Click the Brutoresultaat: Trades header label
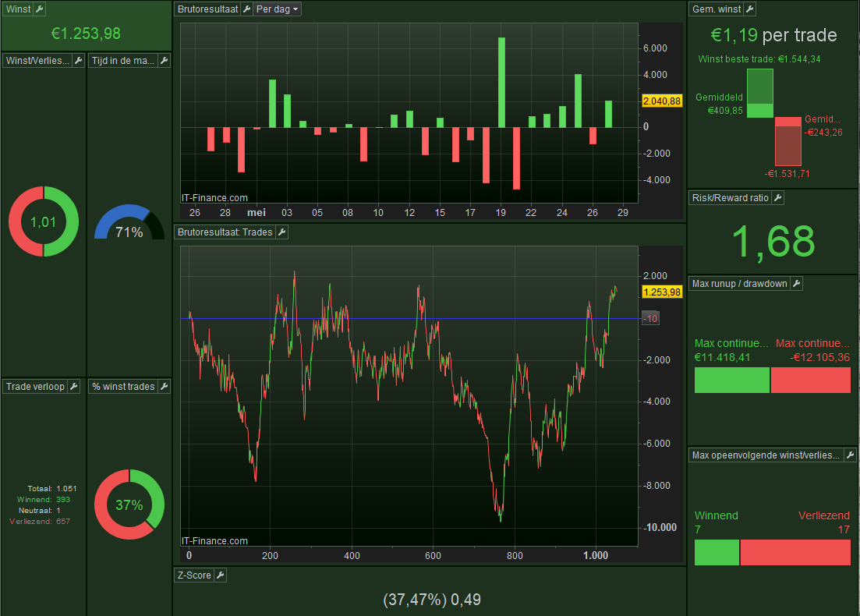This screenshot has width=860, height=616. [x=225, y=232]
